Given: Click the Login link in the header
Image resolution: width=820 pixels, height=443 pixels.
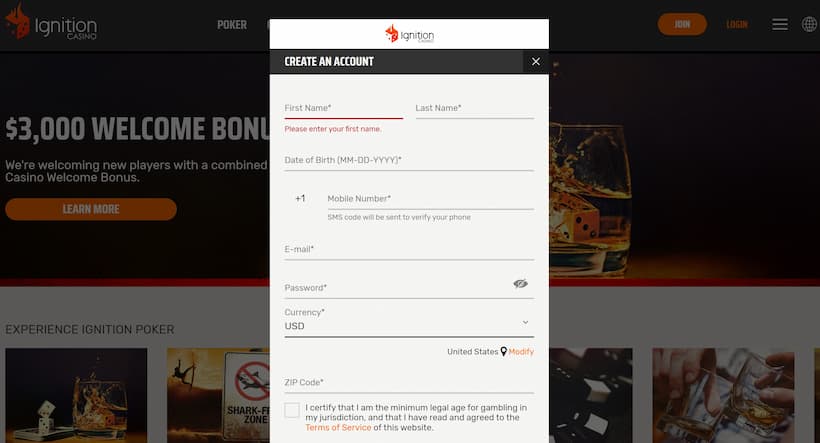Looking at the screenshot, I should pos(737,25).
